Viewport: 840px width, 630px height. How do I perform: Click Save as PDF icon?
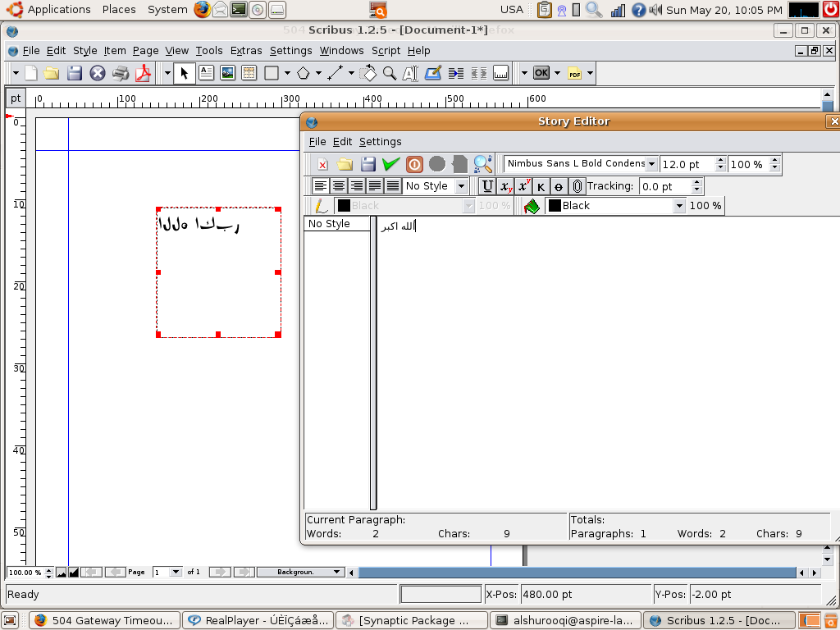point(144,73)
